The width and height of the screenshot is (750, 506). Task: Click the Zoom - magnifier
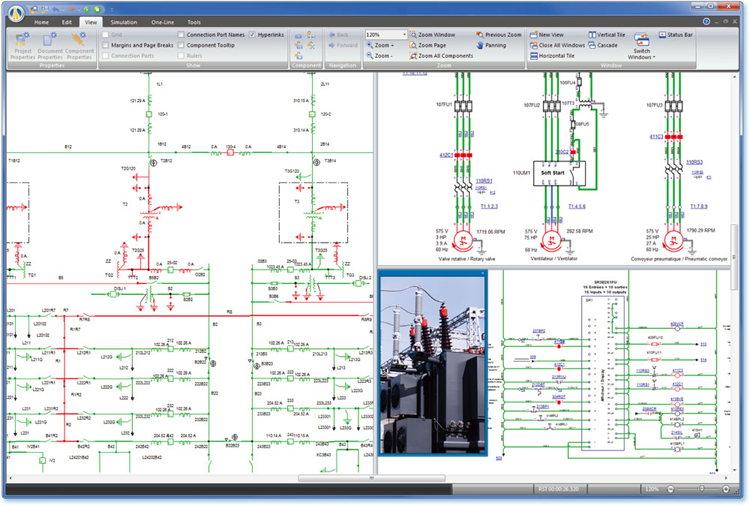(379, 56)
